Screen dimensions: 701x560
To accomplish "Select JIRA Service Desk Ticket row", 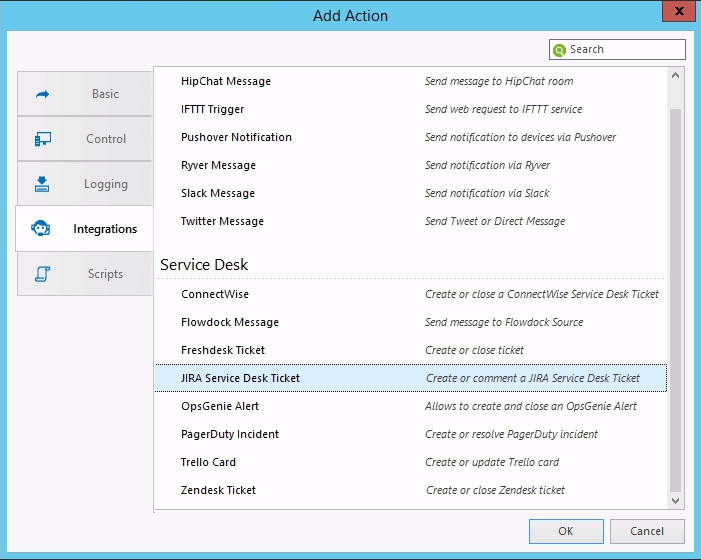I will click(x=410, y=378).
